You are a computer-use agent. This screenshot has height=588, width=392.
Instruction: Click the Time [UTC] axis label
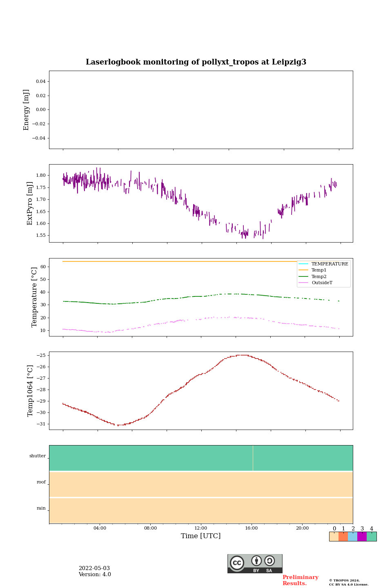201,536
